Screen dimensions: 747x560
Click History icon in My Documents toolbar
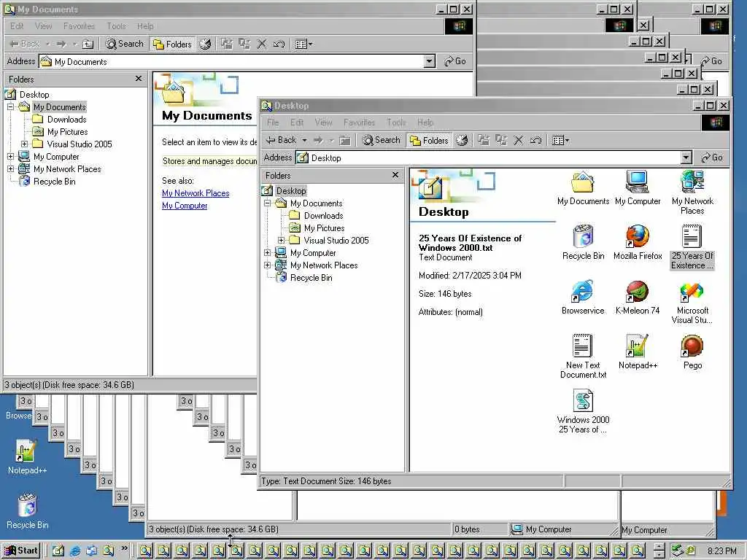[x=205, y=44]
